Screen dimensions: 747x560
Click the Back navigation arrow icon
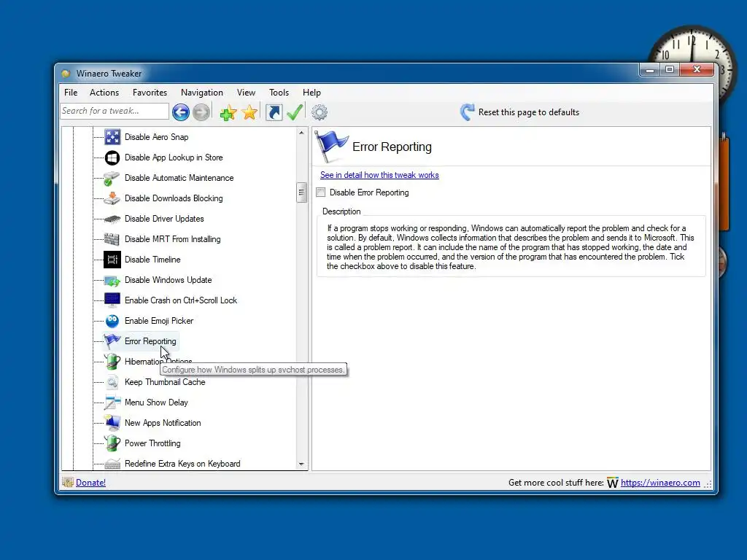pos(181,112)
